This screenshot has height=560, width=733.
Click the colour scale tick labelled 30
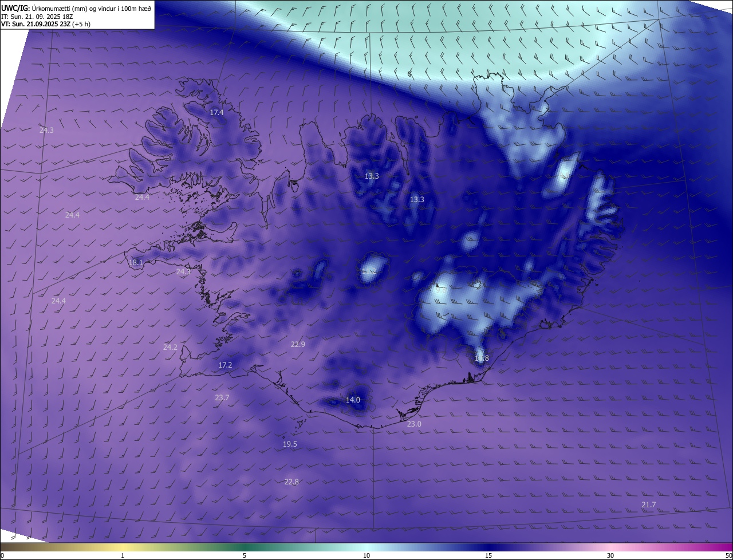click(610, 556)
